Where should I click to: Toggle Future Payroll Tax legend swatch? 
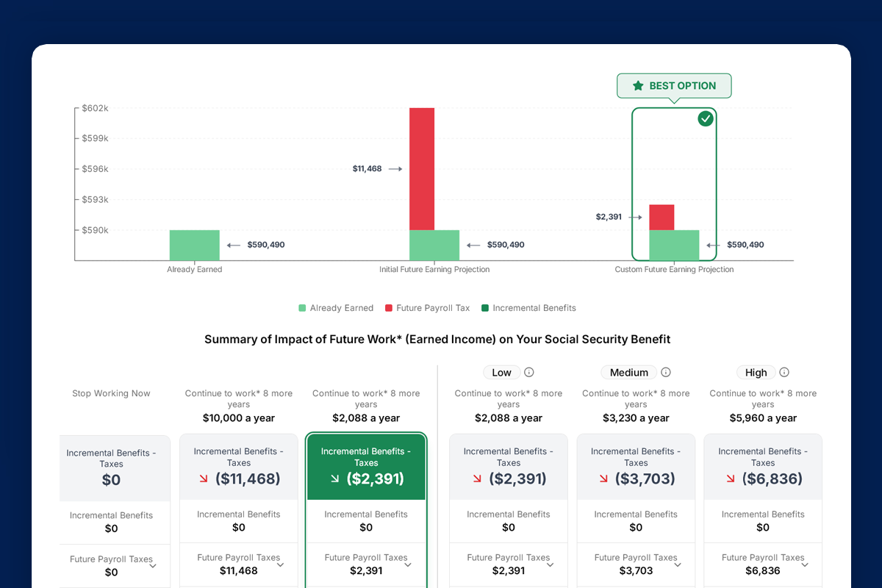click(x=389, y=308)
